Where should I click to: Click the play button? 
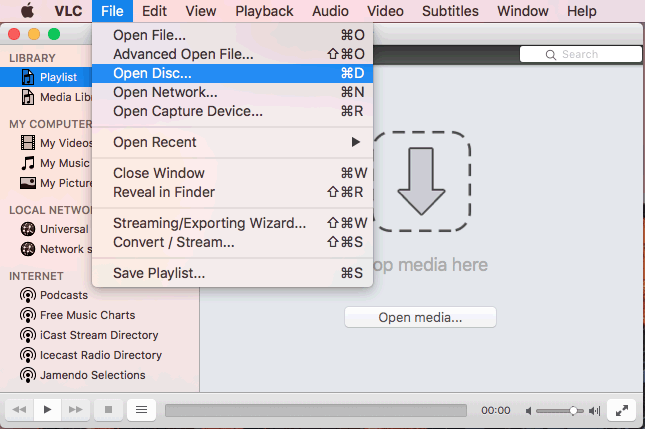pyautogui.click(x=47, y=410)
